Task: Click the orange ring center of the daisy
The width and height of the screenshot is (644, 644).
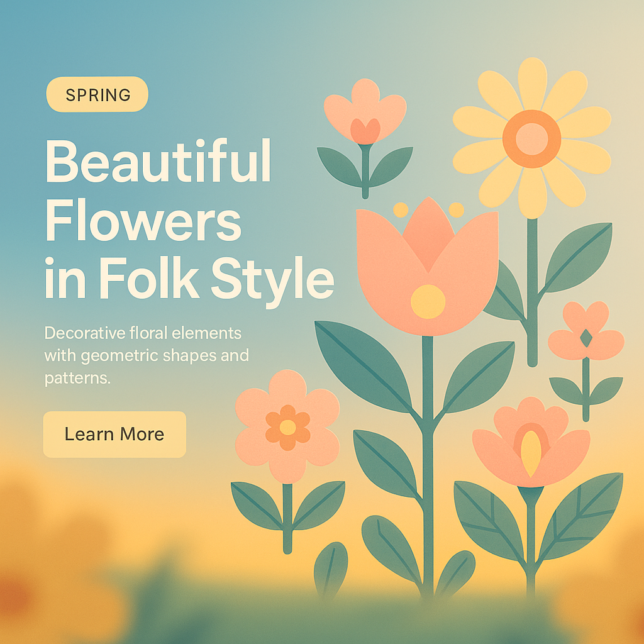Action: click(x=532, y=139)
